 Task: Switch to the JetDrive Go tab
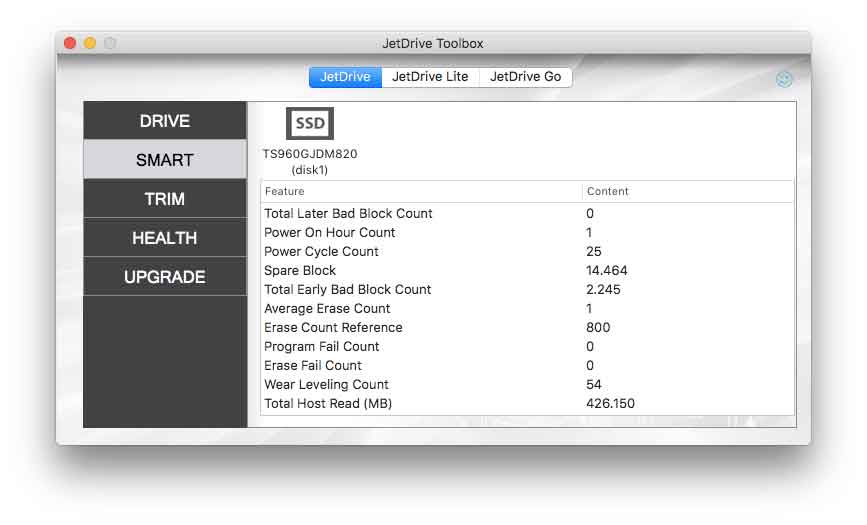(525, 77)
